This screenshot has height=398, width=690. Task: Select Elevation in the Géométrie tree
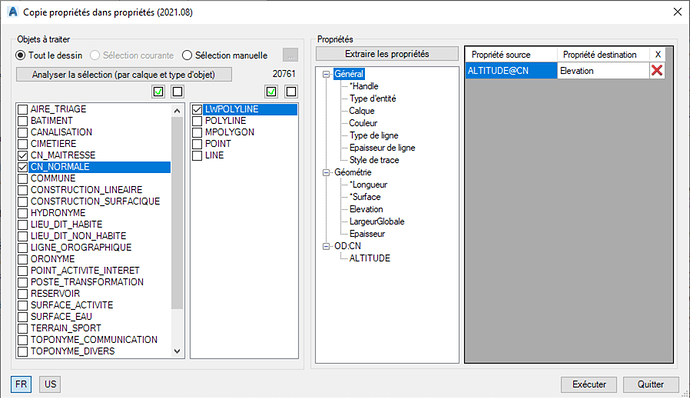coord(366,210)
